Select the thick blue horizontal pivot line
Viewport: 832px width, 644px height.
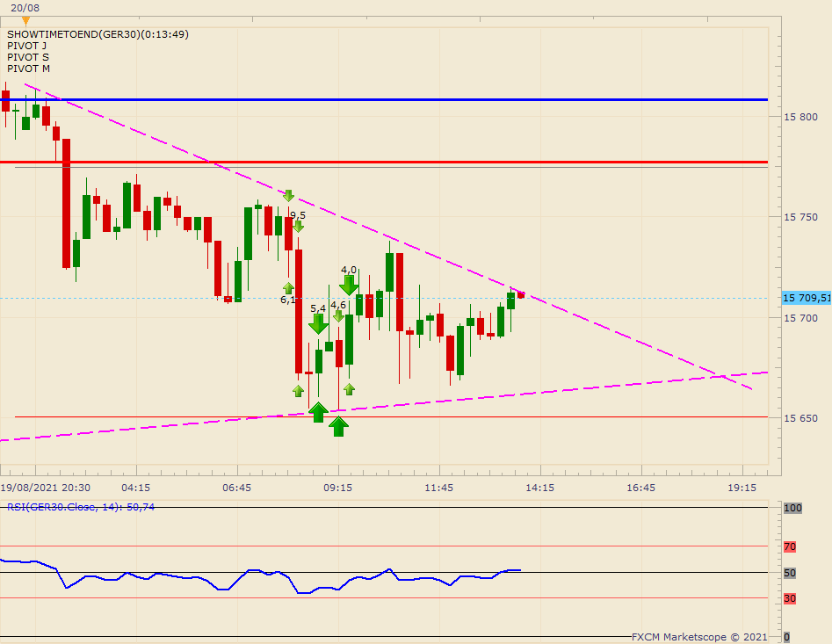tap(384, 100)
